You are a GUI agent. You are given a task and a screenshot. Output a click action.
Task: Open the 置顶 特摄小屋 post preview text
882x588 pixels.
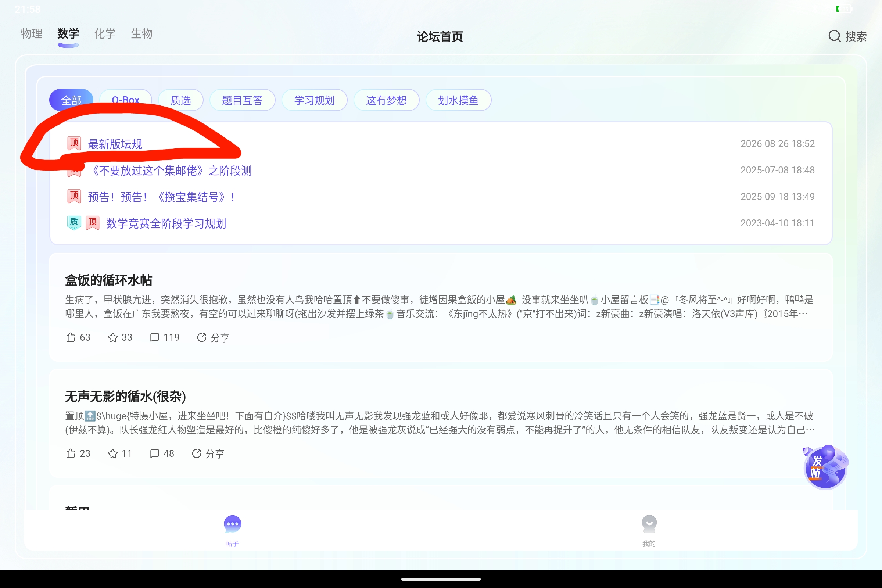click(x=440, y=423)
